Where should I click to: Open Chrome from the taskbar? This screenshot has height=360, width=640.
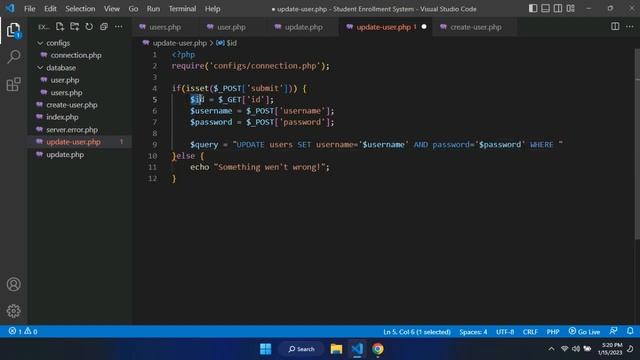[x=378, y=349]
